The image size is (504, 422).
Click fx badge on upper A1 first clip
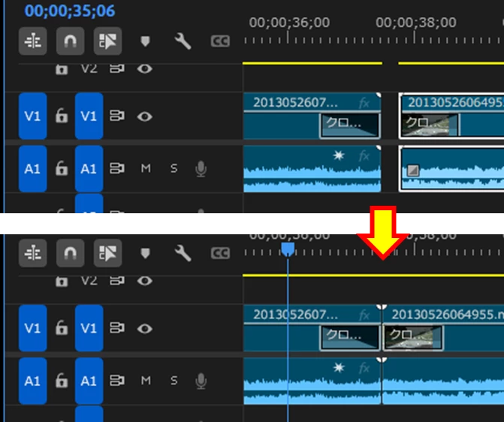[x=364, y=156]
